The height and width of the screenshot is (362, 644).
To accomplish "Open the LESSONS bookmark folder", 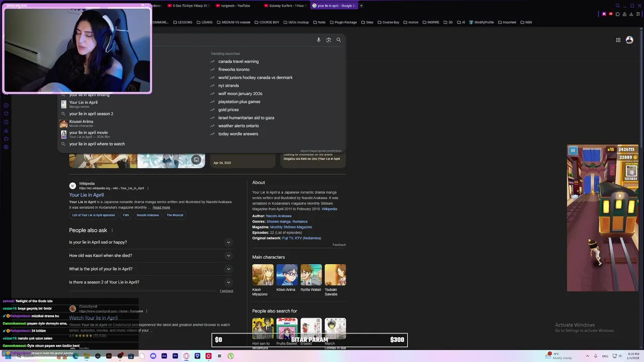I will point(182,22).
